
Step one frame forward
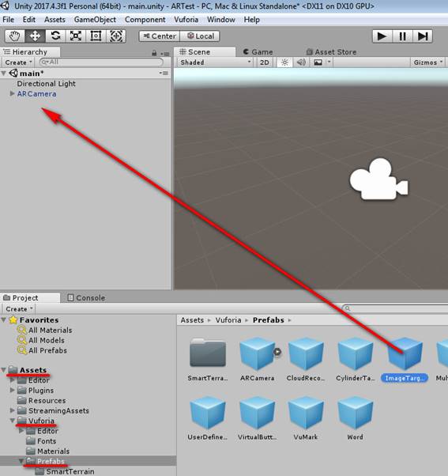click(423, 36)
